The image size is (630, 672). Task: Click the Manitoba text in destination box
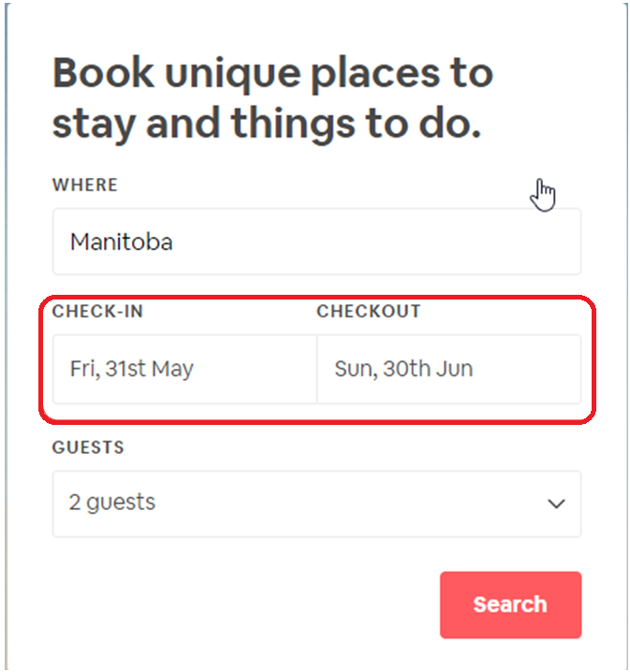[122, 241]
